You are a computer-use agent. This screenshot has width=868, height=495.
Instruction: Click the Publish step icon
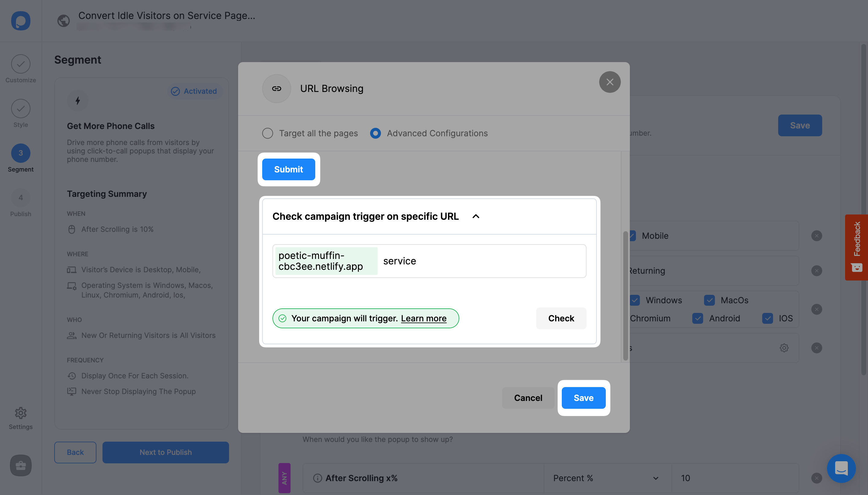tap(20, 197)
